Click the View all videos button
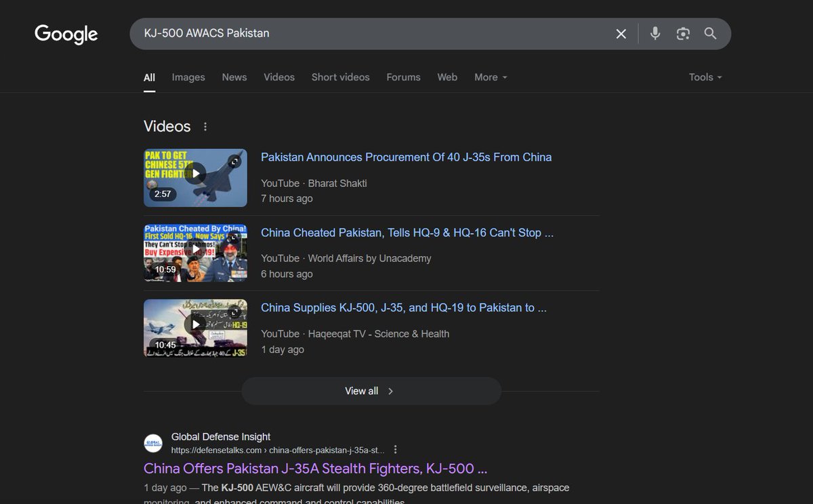Viewport: 813px width, 504px height. [371, 391]
